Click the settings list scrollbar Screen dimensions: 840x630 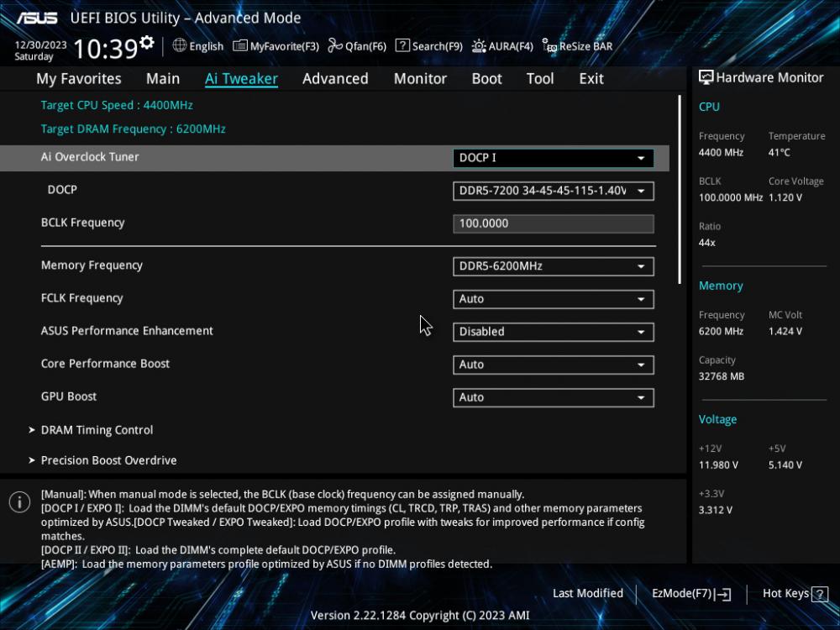pyautogui.click(x=680, y=190)
